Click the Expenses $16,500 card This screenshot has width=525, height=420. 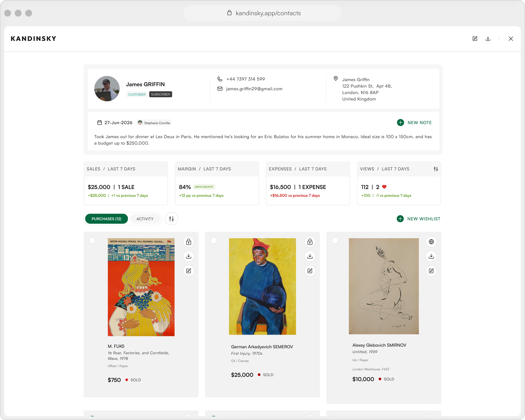click(308, 183)
